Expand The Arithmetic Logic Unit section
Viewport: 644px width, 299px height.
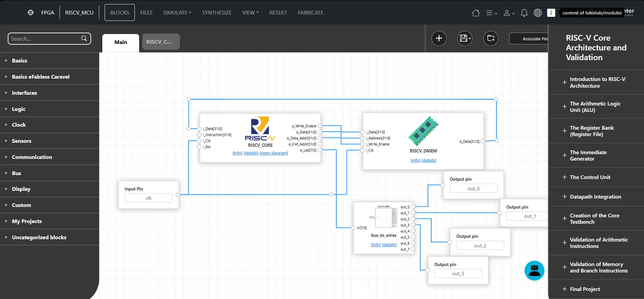596,107
